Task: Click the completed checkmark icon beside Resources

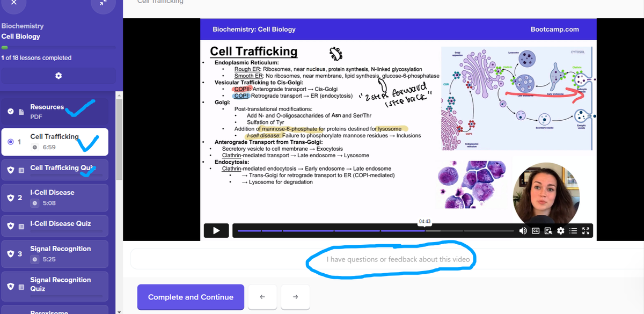Action: point(11,112)
